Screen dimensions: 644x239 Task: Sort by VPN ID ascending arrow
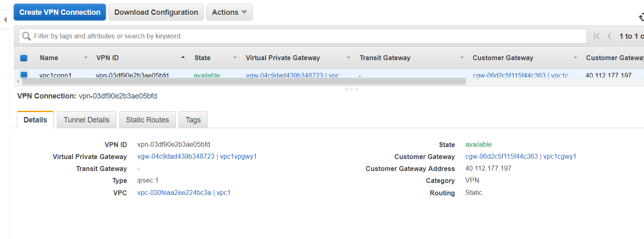coord(183,58)
